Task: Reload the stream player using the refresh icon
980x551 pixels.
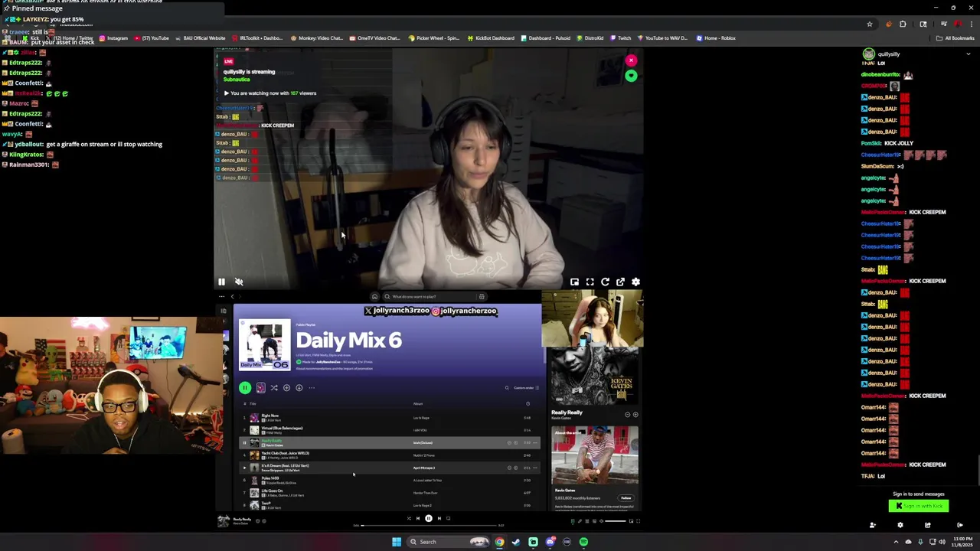Action: click(605, 282)
